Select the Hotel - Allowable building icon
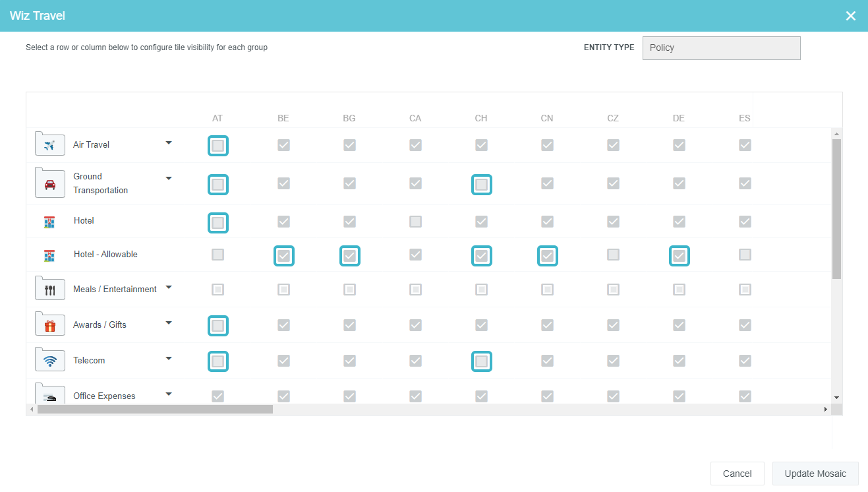The height and width of the screenshot is (492, 868). point(49,255)
